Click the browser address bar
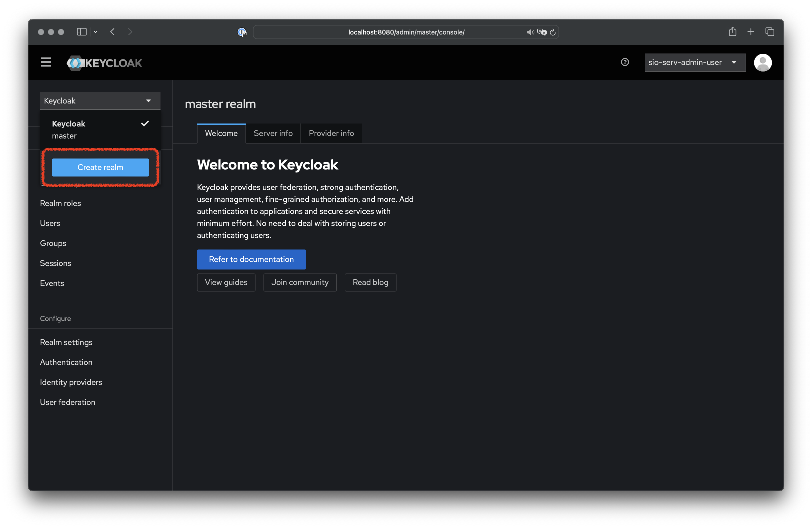The image size is (812, 528). 406,32
